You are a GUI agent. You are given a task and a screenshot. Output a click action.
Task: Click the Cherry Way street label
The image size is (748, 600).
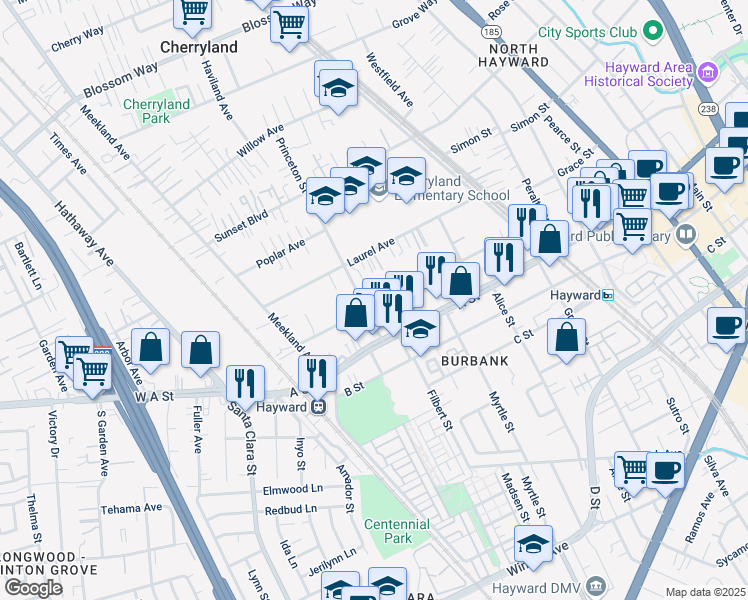pos(77,39)
